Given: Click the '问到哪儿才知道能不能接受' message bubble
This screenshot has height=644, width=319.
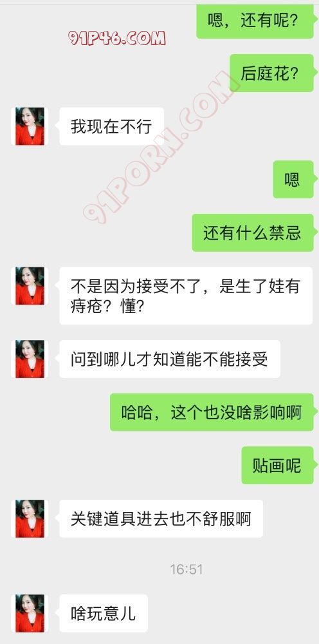Looking at the screenshot, I should point(170,359).
